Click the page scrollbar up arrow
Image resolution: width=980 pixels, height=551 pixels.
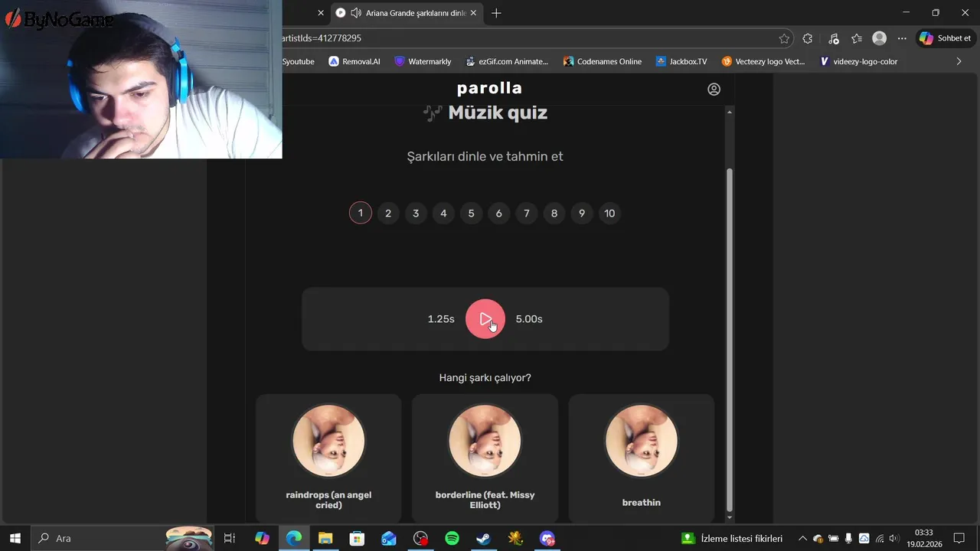(729, 112)
